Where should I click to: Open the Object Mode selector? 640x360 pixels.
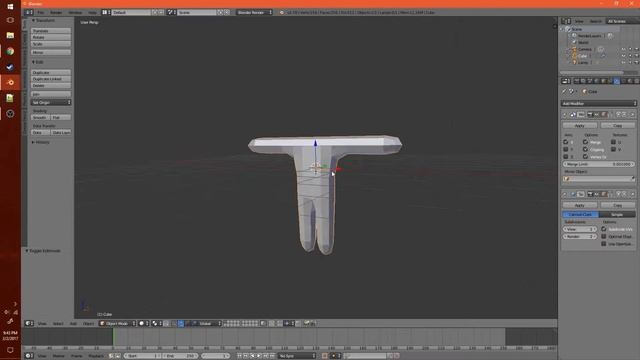pos(118,324)
